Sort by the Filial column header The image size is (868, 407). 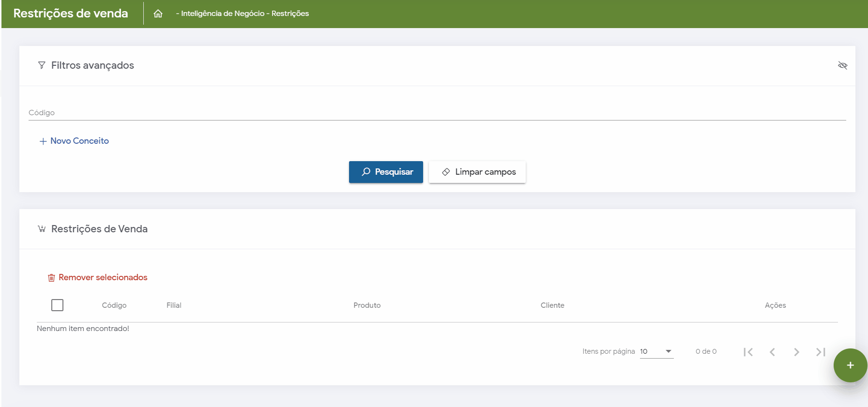[x=174, y=305]
